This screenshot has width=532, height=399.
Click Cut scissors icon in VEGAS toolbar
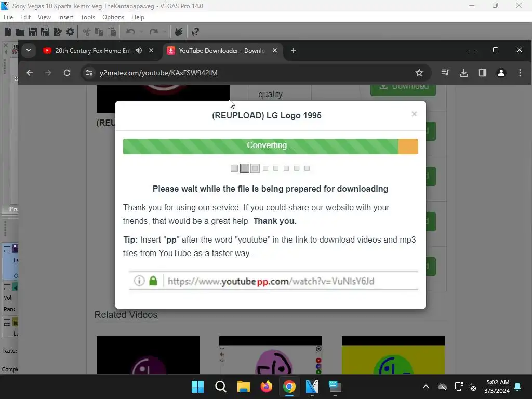click(87, 32)
